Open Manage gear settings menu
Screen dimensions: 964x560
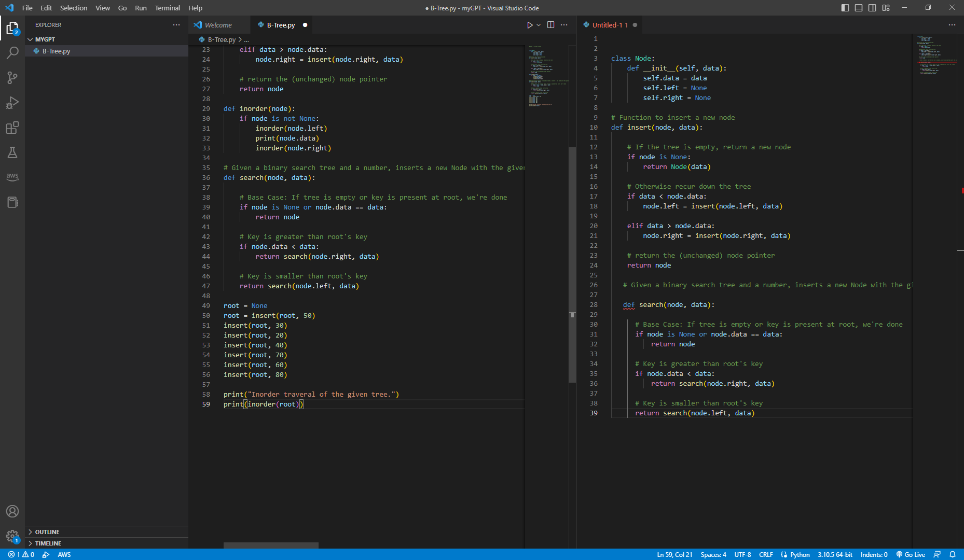pyautogui.click(x=12, y=536)
